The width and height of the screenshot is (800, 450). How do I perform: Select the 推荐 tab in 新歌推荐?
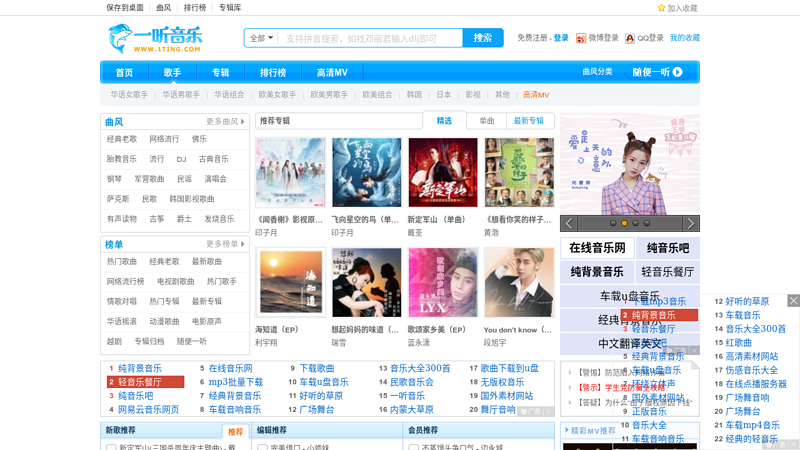pyautogui.click(x=235, y=432)
